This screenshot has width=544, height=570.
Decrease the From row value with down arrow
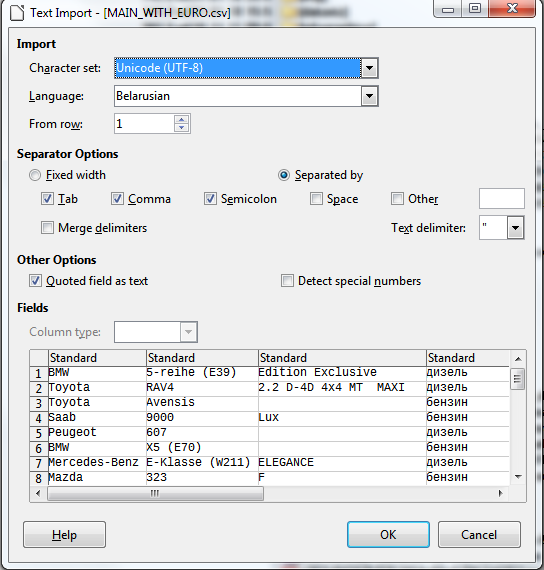(181, 128)
